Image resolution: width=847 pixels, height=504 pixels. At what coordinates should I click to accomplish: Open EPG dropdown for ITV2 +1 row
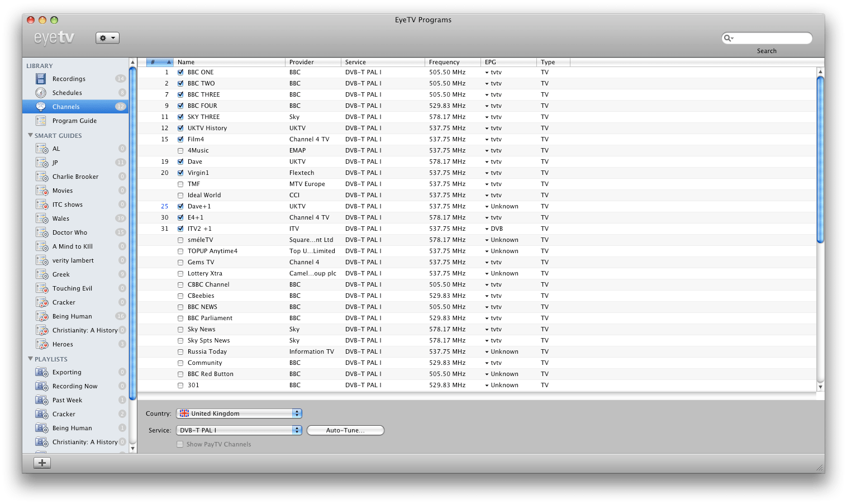click(x=487, y=229)
